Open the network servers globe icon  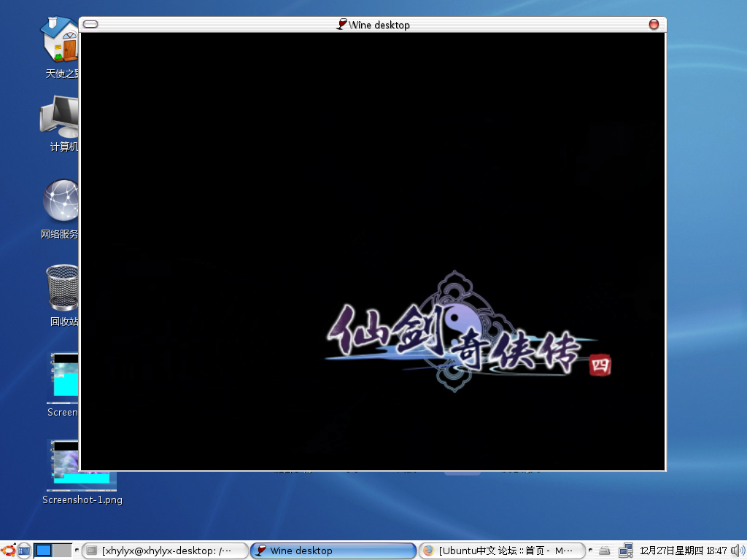point(61,201)
